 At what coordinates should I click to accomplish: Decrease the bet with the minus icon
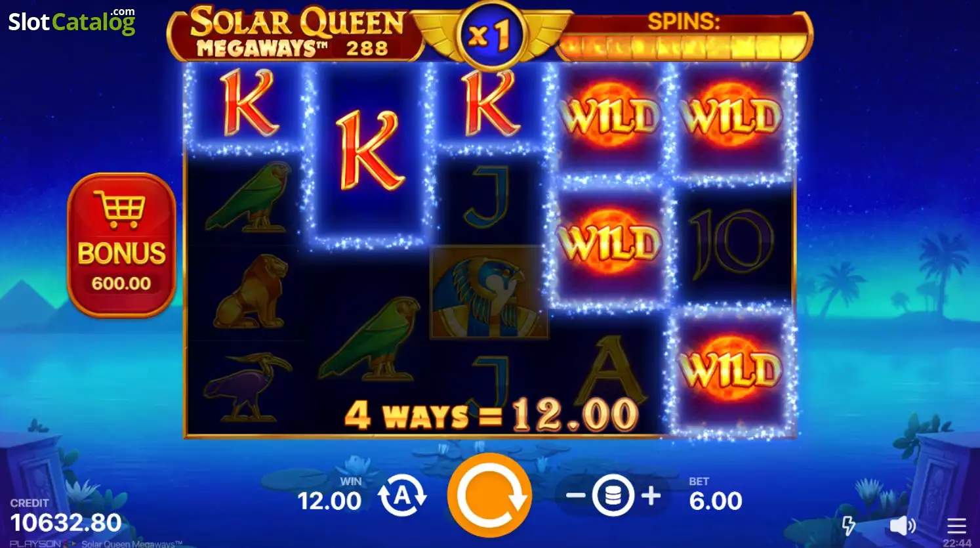[575, 495]
